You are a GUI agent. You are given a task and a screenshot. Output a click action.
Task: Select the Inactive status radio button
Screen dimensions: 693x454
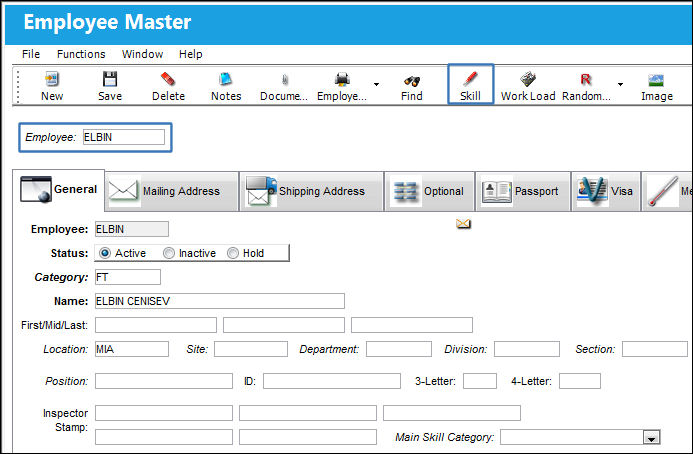[x=169, y=253]
